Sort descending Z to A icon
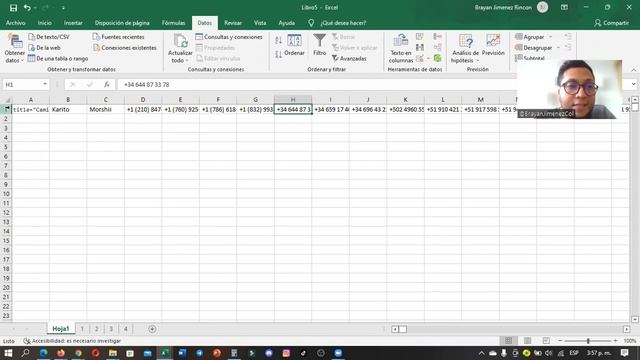This screenshot has height=360, width=640. click(x=278, y=54)
